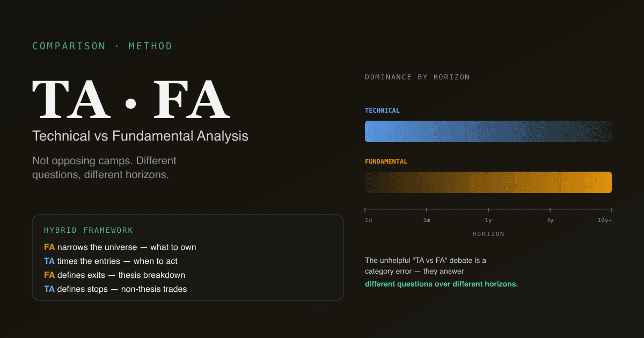Viewport: 644px width, 338px height.
Task: Click the 10y+ horizon tick
Action: pos(605,221)
